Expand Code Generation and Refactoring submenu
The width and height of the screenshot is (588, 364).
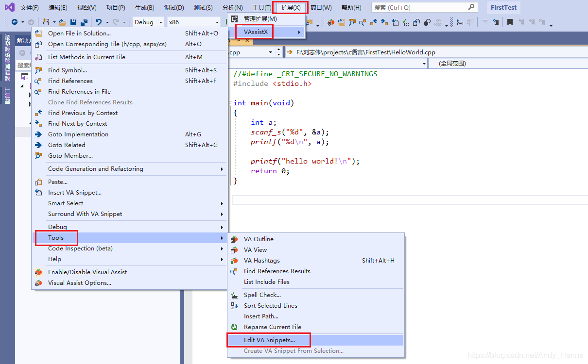pos(129,169)
